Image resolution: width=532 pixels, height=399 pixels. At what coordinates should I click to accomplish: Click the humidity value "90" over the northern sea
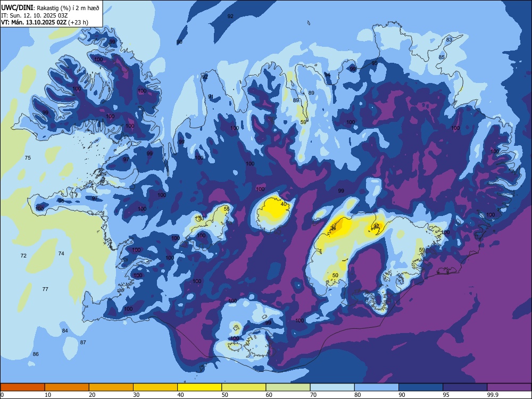pos(179,42)
